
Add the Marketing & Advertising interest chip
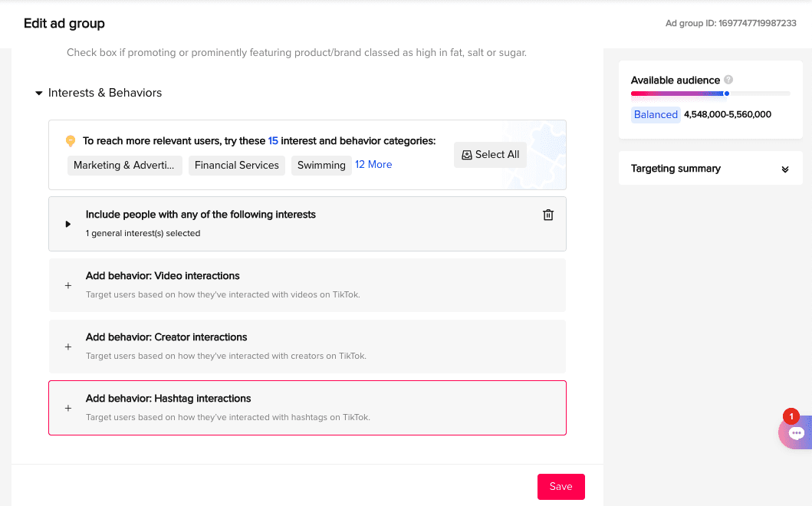124,165
